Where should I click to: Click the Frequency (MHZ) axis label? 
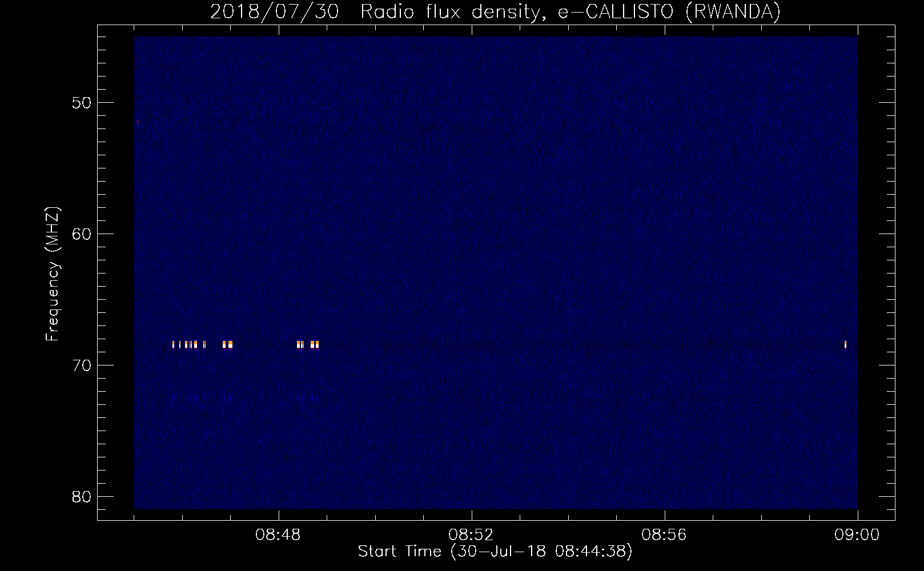pyautogui.click(x=53, y=274)
